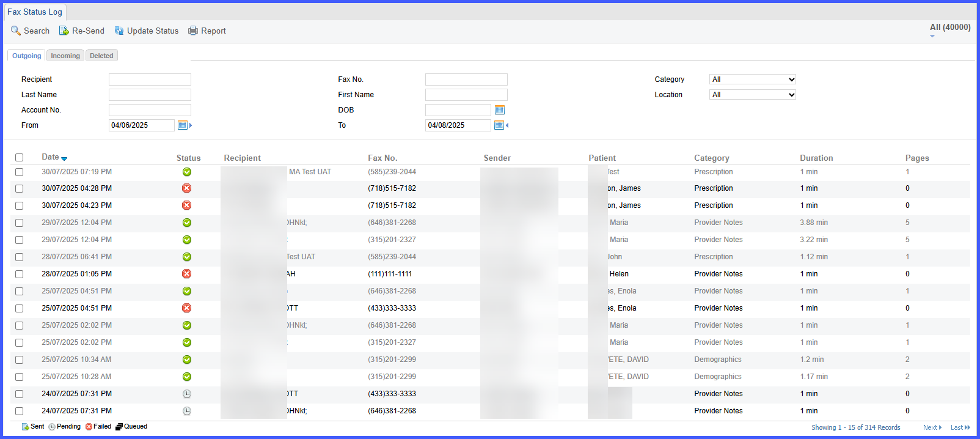Switch to the Outgoing tab

tap(27, 56)
